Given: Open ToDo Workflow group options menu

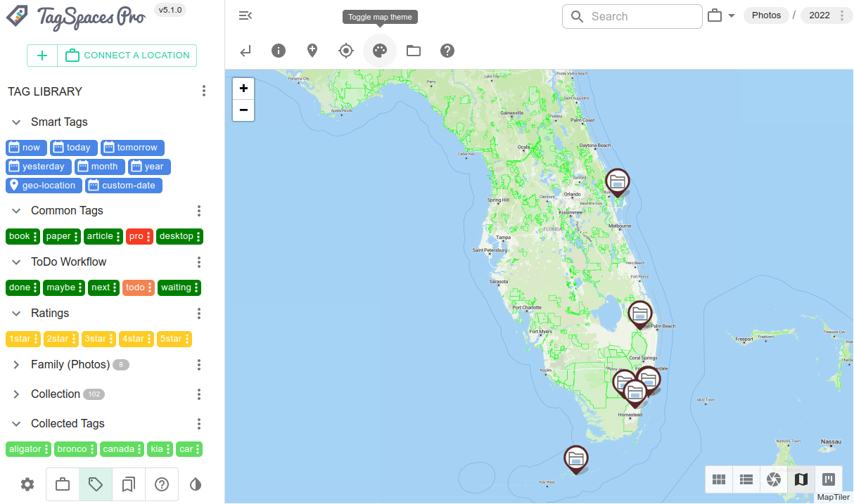Looking at the screenshot, I should coord(199,262).
